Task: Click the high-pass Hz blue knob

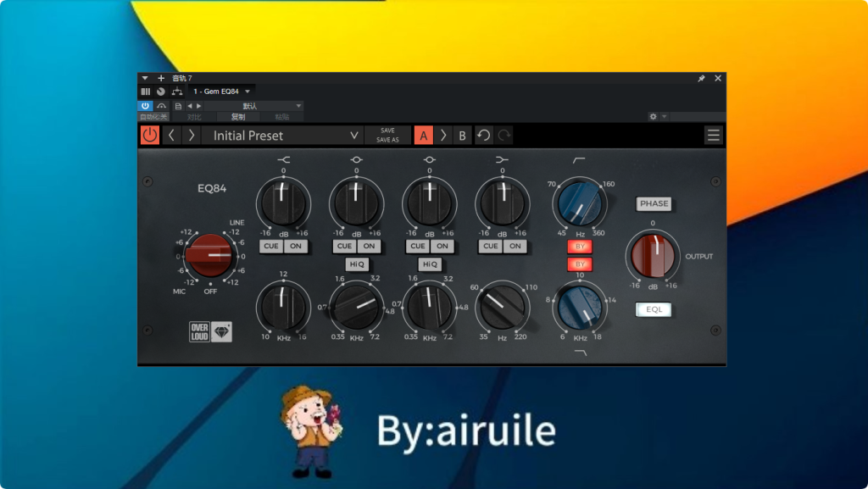Action: [580, 203]
